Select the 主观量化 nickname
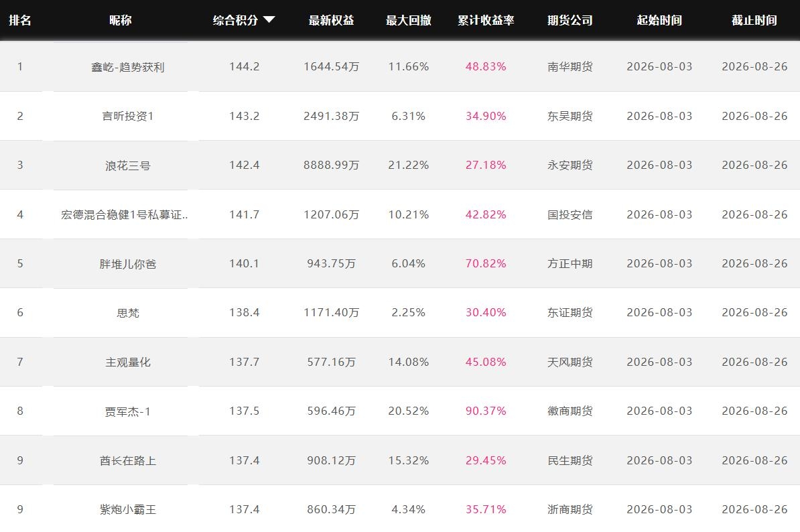The width and height of the screenshot is (800, 532). tap(127, 362)
